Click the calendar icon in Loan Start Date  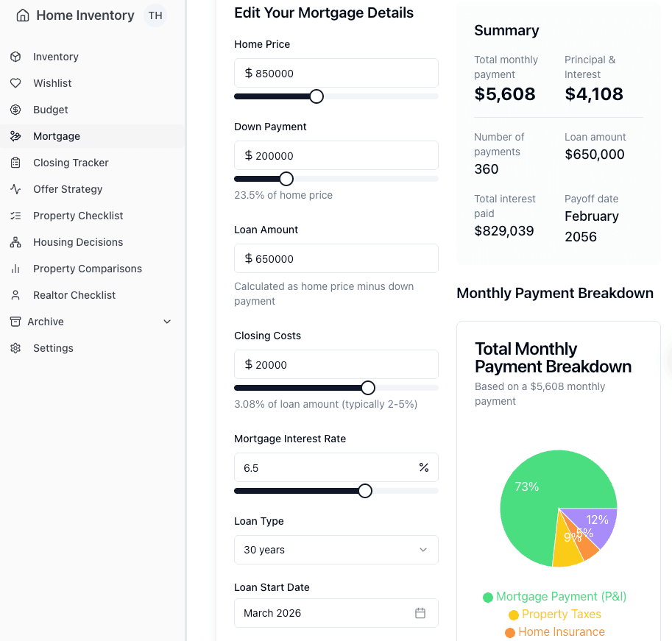tap(420, 613)
